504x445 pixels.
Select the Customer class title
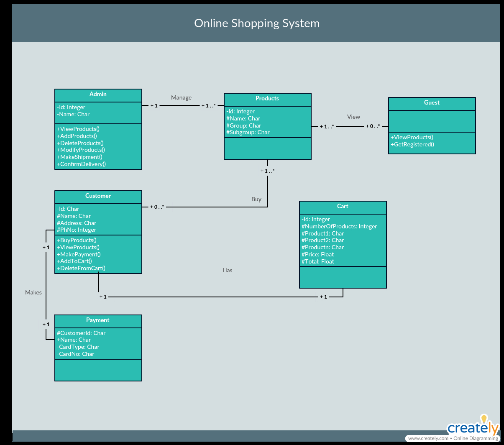(98, 196)
